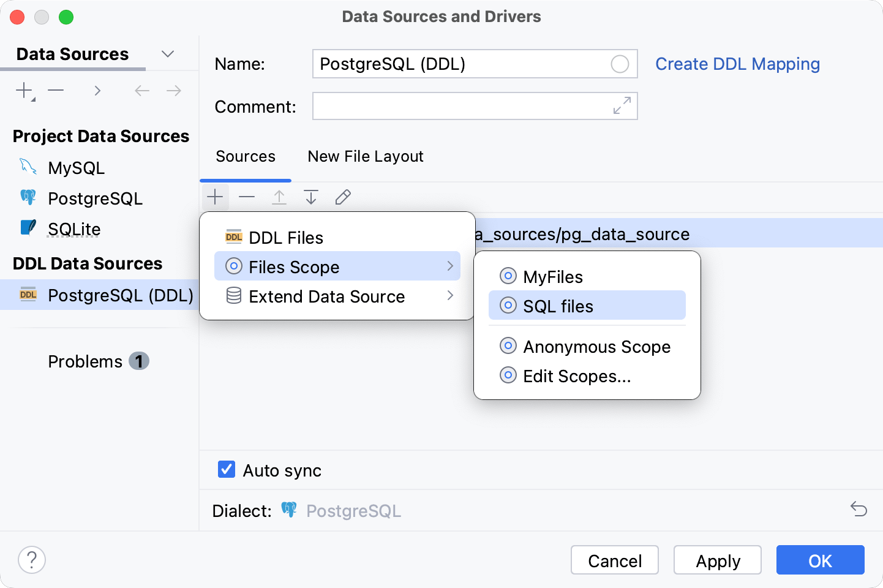Disable the Auto sync checkbox

point(226,469)
